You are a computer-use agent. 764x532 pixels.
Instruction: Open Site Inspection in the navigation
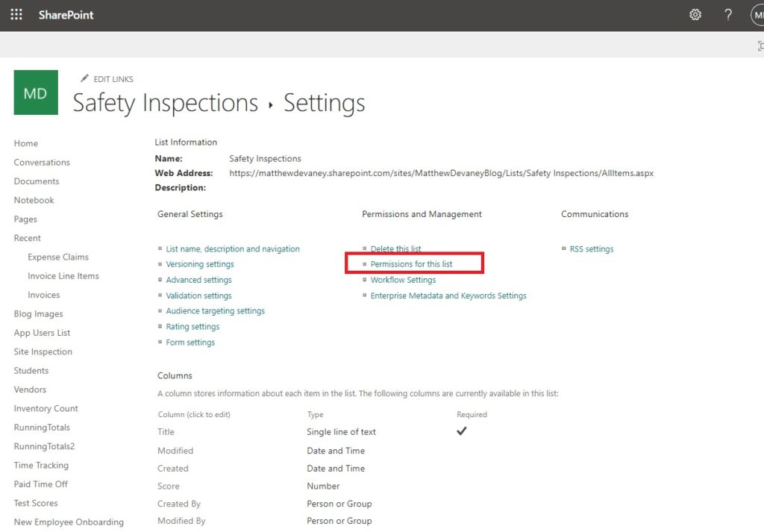click(43, 351)
